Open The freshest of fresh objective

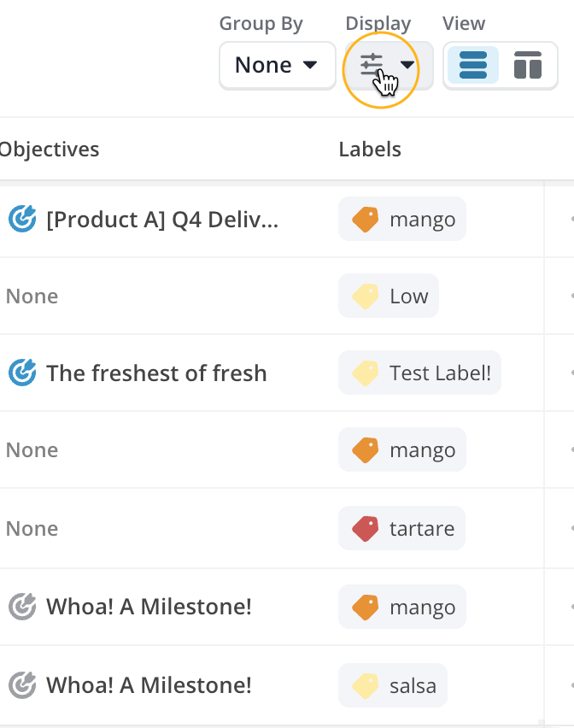pos(156,373)
